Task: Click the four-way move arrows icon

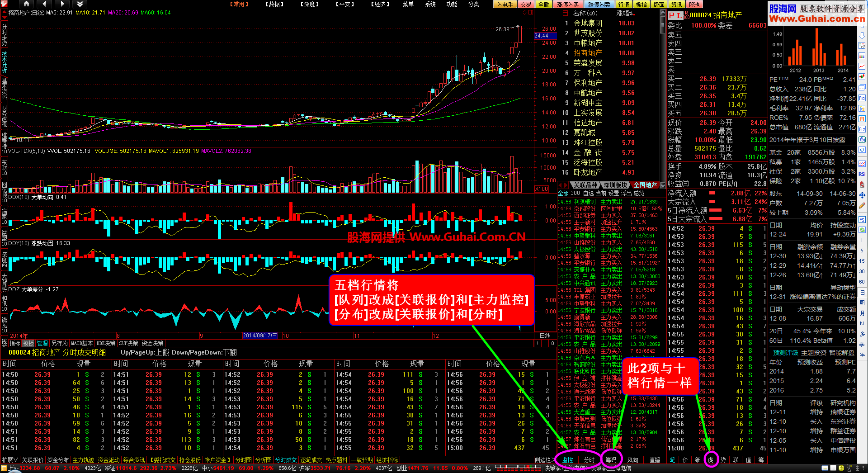Action: (x=862, y=195)
